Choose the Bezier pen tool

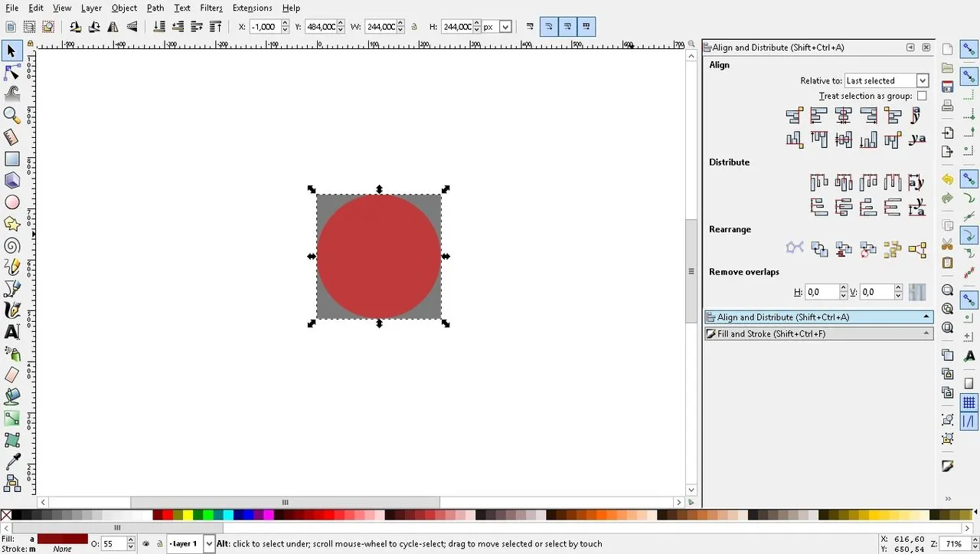(11, 288)
